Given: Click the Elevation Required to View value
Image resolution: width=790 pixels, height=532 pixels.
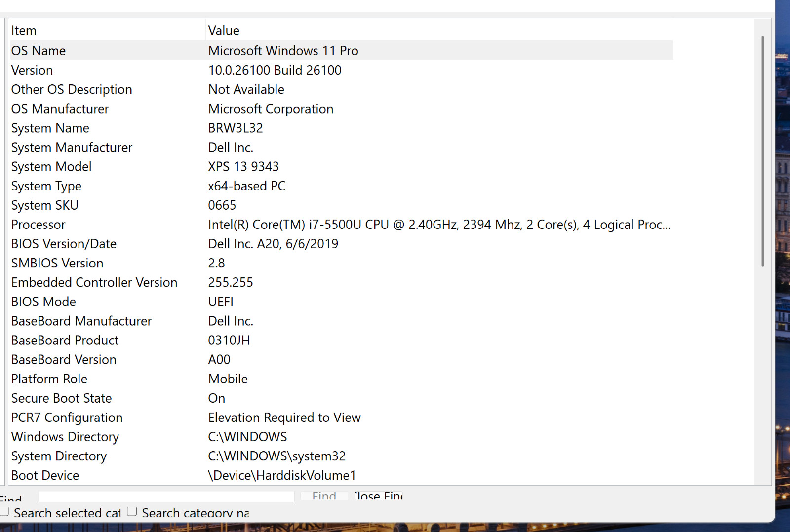Looking at the screenshot, I should 284,418.
